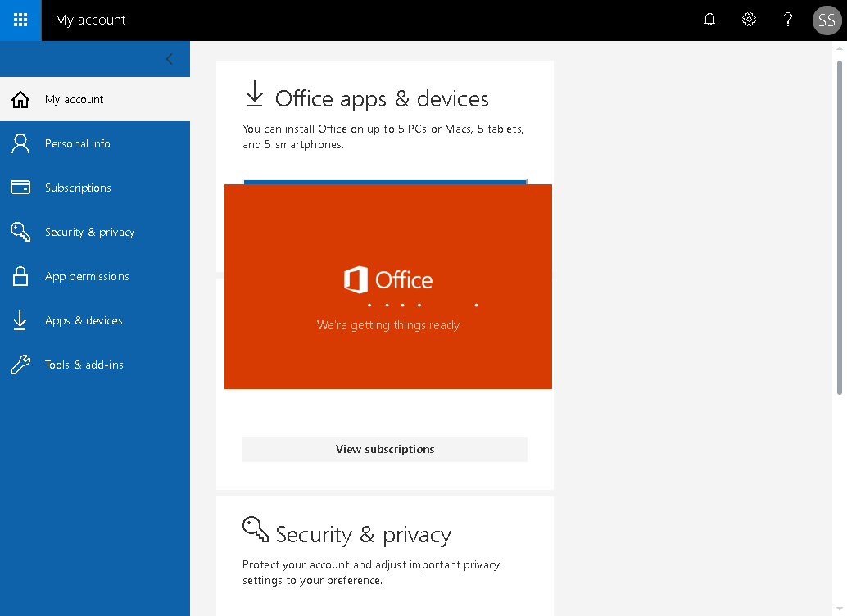Viewport: 847px width, 616px height.
Task: Open the settings gear icon
Action: pyautogui.click(x=749, y=20)
